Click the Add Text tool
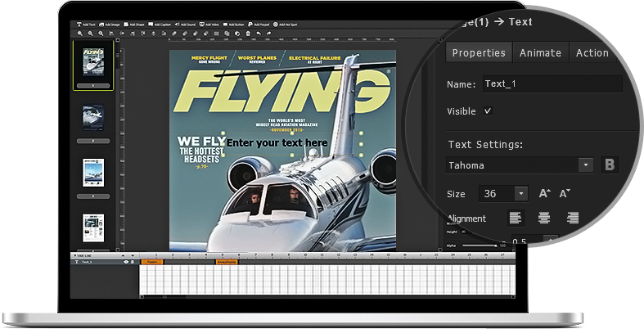 86,25
